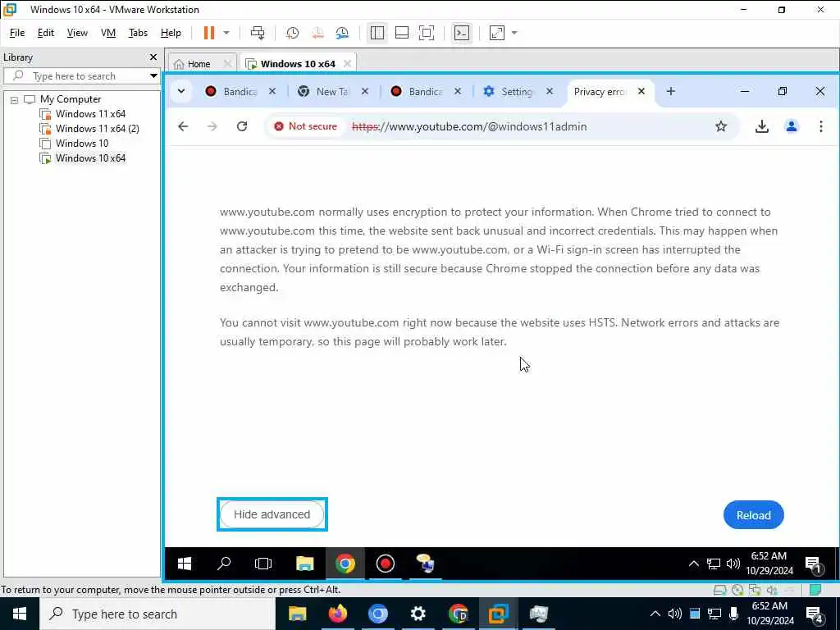
Task: Open Chrome's tab search dropdown
Action: click(x=181, y=91)
